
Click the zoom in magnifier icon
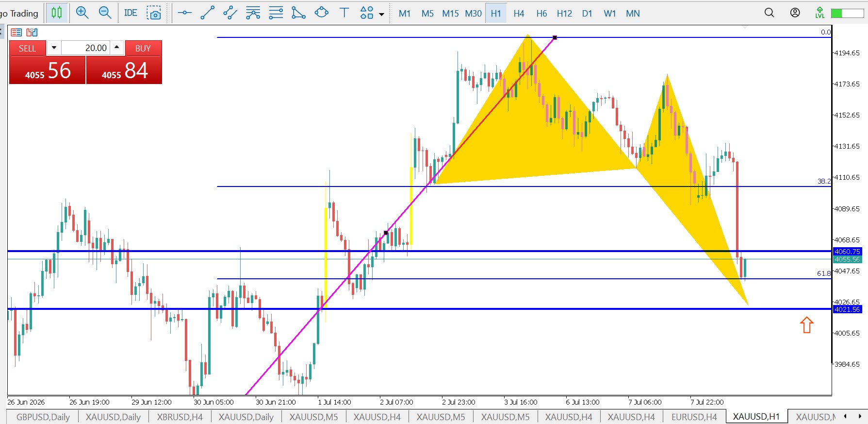point(82,13)
